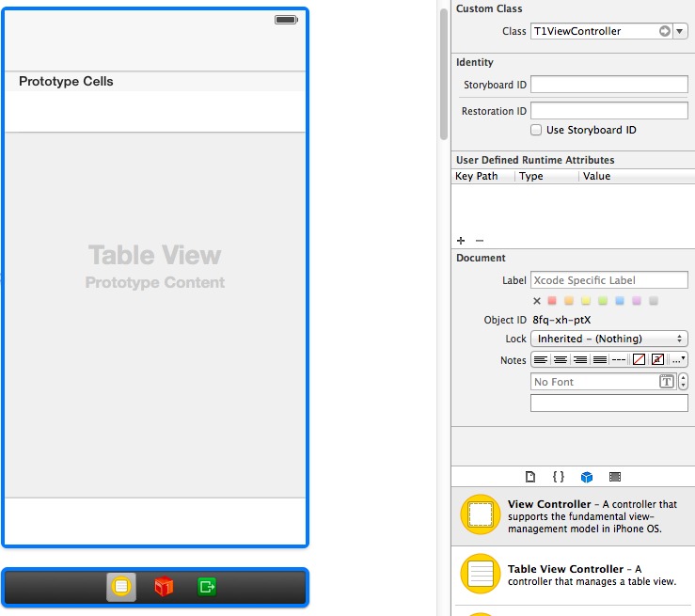The height and width of the screenshot is (616, 695).
Task: Click the Object ID 8fq-xh-ptX value
Action: [x=561, y=320]
